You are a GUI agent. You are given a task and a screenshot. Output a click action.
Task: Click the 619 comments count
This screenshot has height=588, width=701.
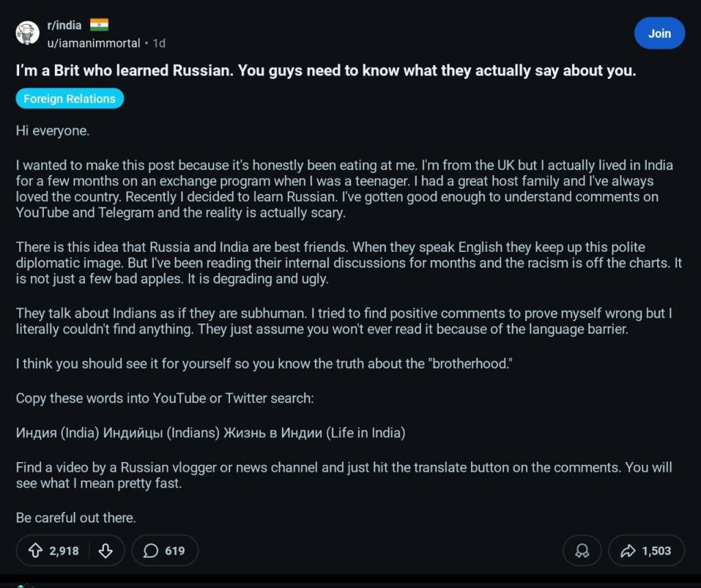[x=175, y=550]
